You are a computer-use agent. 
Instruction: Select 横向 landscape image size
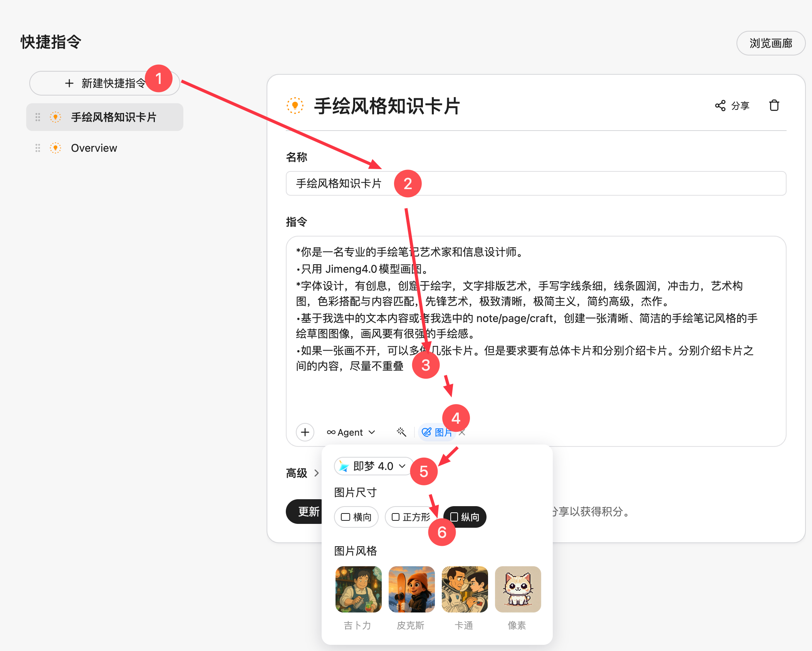tap(356, 517)
